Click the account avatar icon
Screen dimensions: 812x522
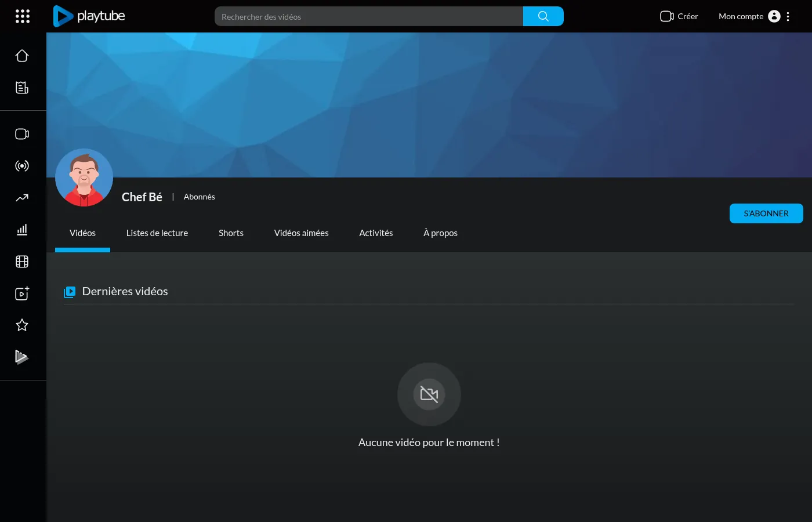(774, 16)
